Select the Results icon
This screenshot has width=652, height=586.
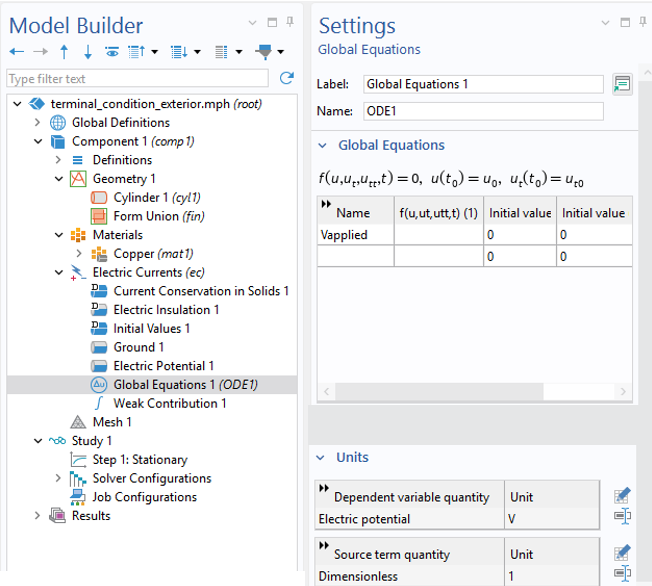(x=57, y=516)
